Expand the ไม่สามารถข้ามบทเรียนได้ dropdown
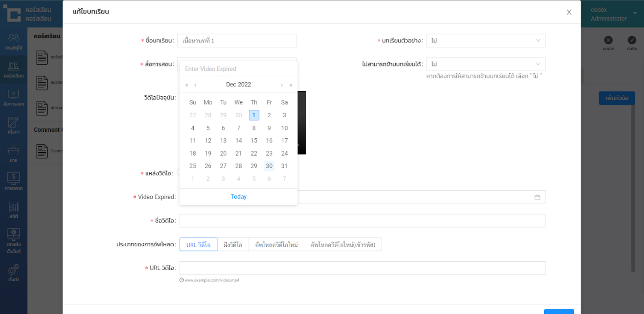Screen dimensions: 644x314 coord(485,64)
